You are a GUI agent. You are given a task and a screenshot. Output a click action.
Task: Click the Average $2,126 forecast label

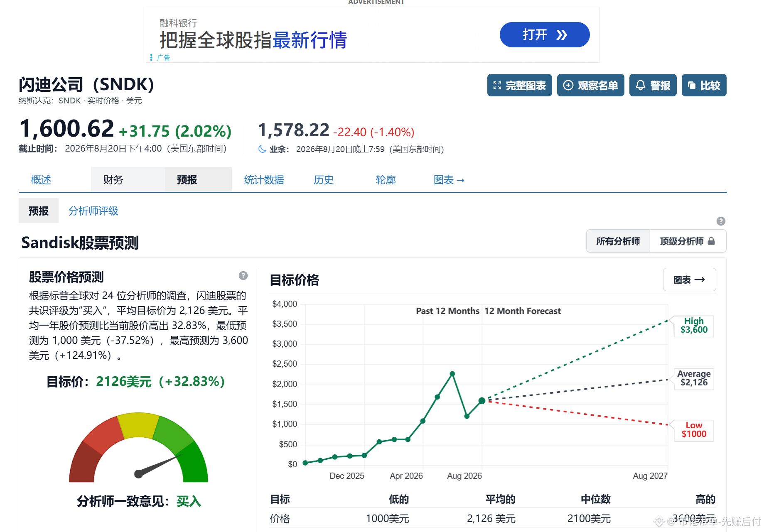(x=693, y=378)
